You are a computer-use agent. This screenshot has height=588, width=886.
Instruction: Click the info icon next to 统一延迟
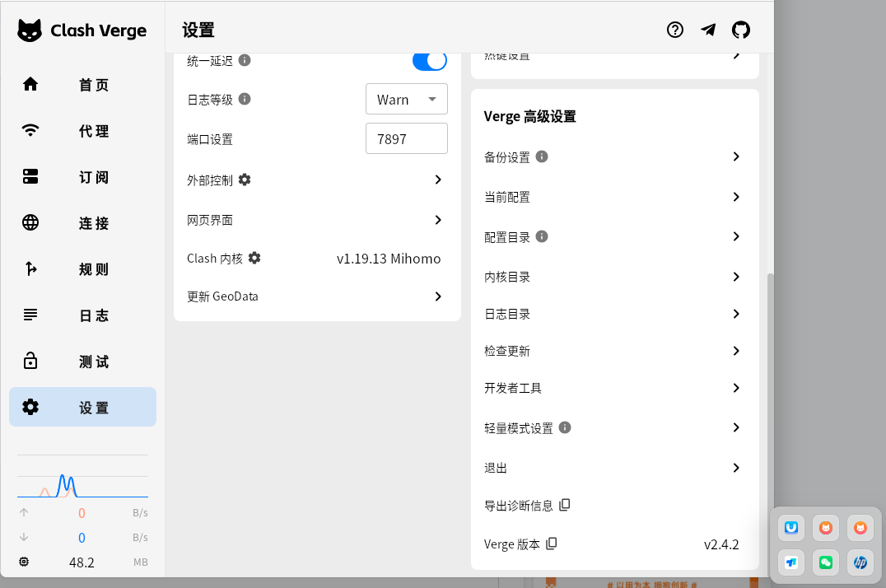pyautogui.click(x=245, y=60)
